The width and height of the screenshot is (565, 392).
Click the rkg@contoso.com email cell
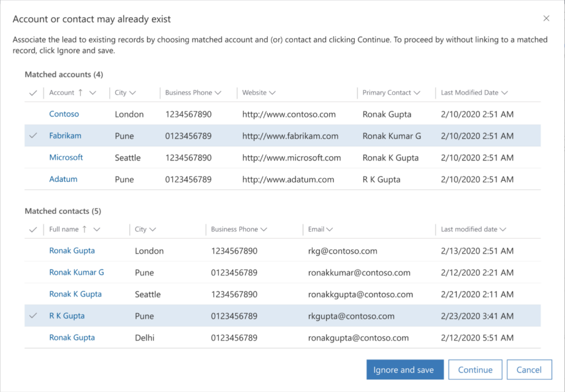click(343, 251)
